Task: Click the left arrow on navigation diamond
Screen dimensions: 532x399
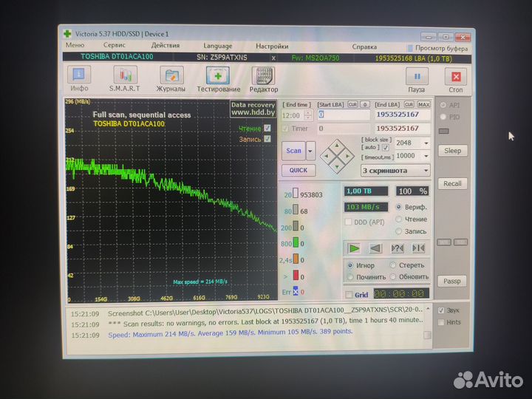Action: (x=326, y=156)
